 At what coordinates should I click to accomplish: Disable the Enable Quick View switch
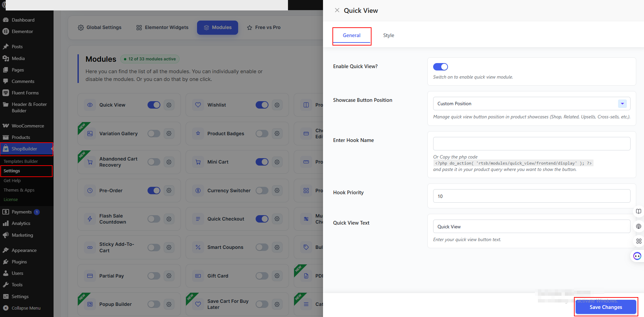440,67
